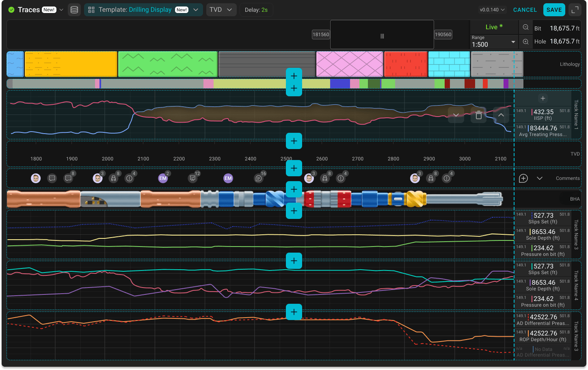Select the yellow lithology block
This screenshot has height=370, width=588.
click(71, 64)
